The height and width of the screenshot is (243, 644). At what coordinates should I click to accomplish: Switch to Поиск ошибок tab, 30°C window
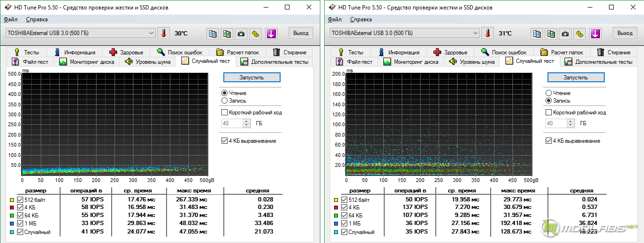coord(179,52)
